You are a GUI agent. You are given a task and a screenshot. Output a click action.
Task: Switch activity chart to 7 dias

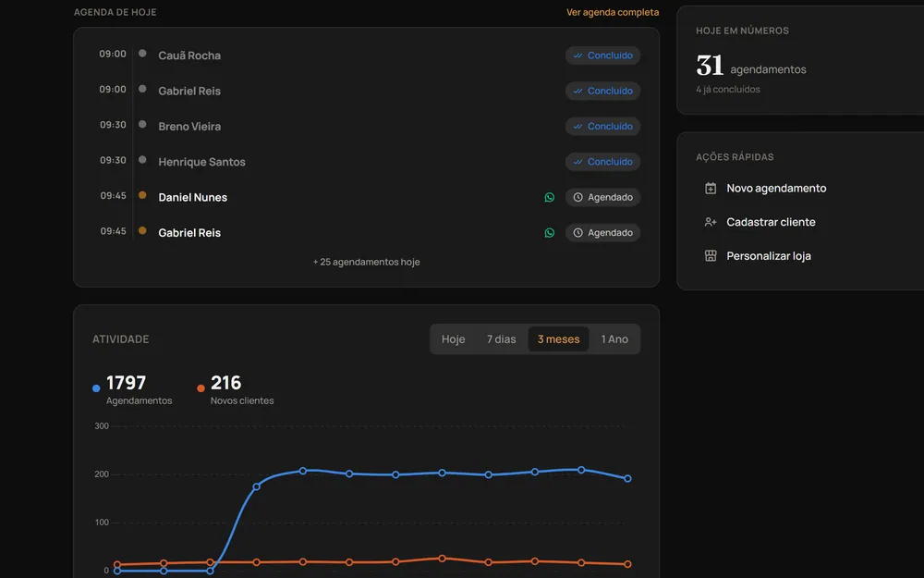click(501, 339)
